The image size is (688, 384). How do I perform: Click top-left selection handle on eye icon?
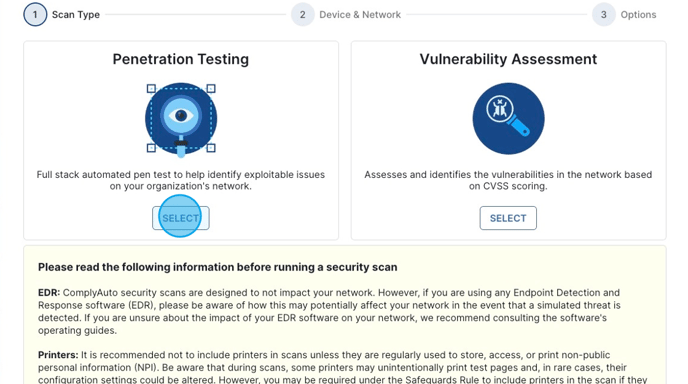[x=151, y=89]
